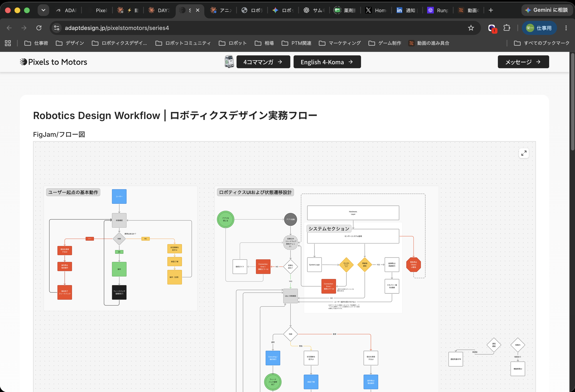
Task: Open the Chrome three-dot menu
Action: 566,28
